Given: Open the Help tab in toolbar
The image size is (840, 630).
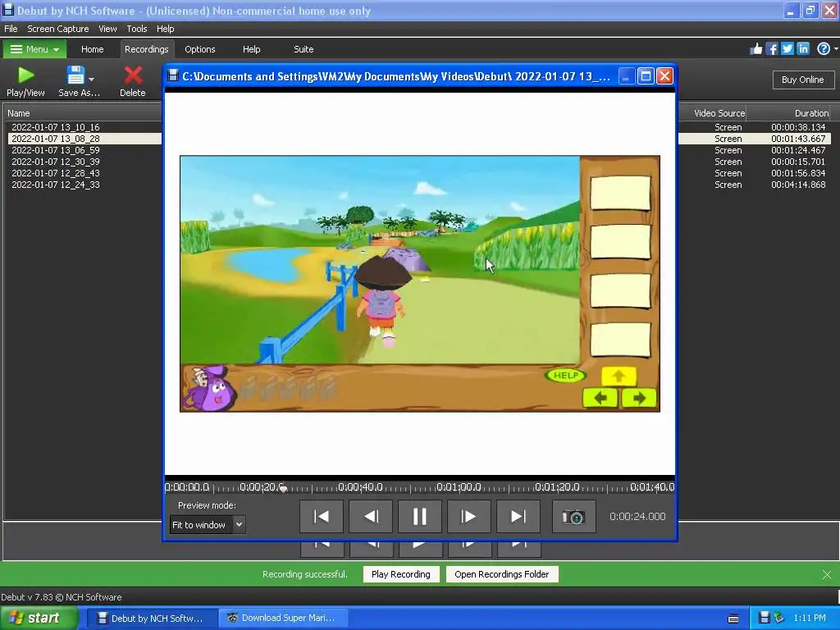Looking at the screenshot, I should (251, 49).
